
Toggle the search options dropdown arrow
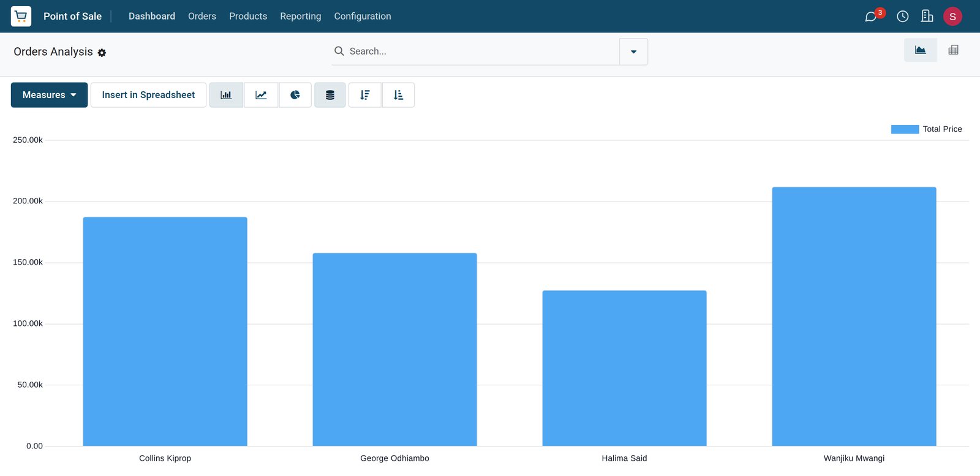click(x=633, y=51)
